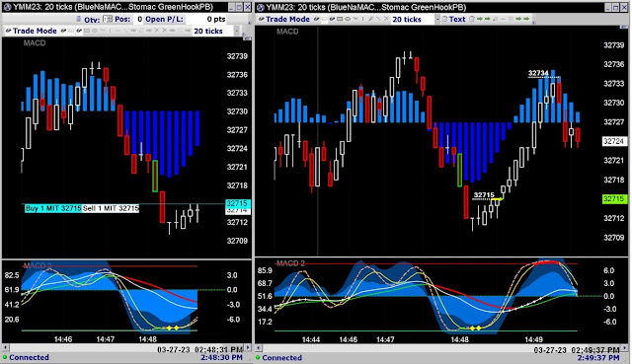Click rightmost green arrow in right toolbar

[526, 19]
